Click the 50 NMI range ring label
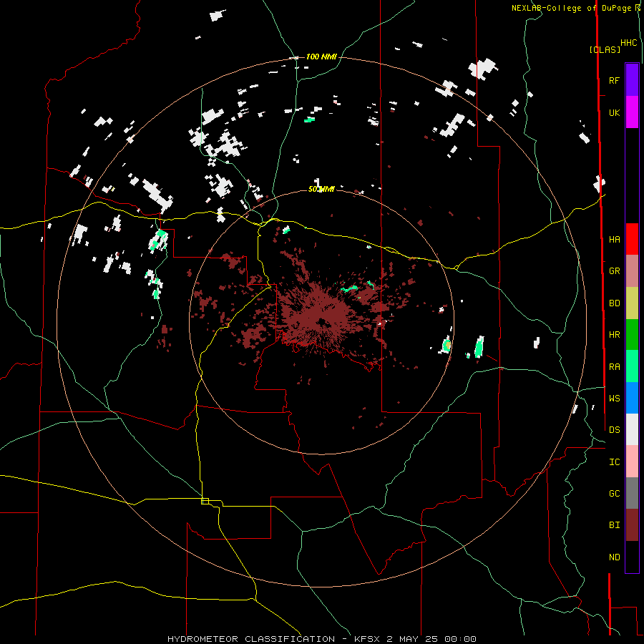 [321, 189]
